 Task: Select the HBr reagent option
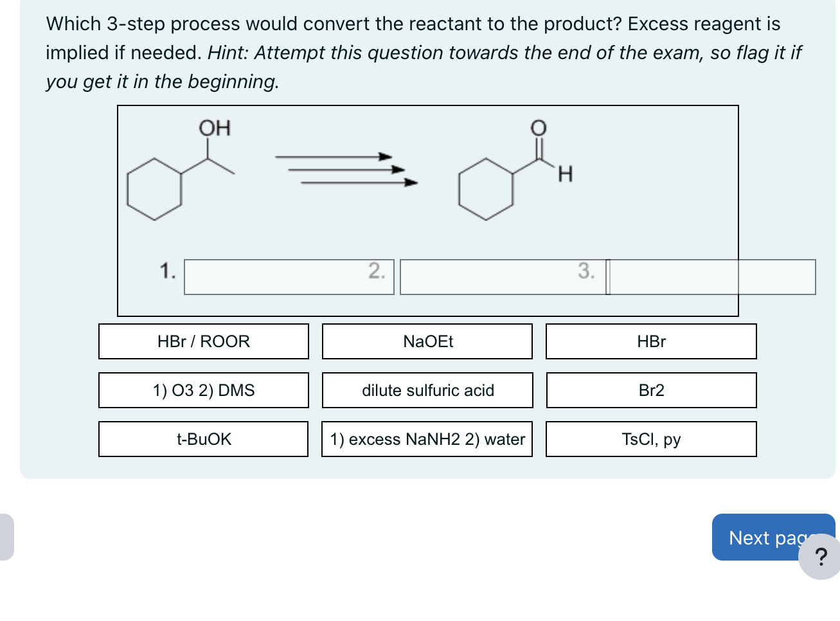(651, 341)
